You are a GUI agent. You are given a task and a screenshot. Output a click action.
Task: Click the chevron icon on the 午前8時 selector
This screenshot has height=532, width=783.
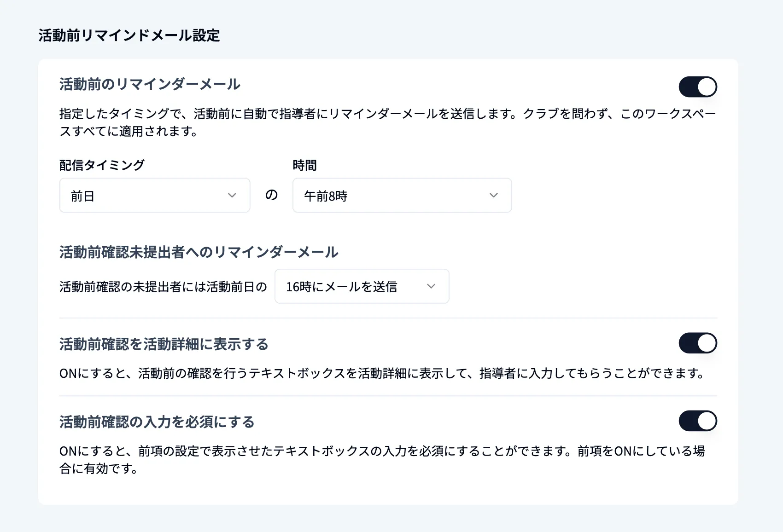494,196
